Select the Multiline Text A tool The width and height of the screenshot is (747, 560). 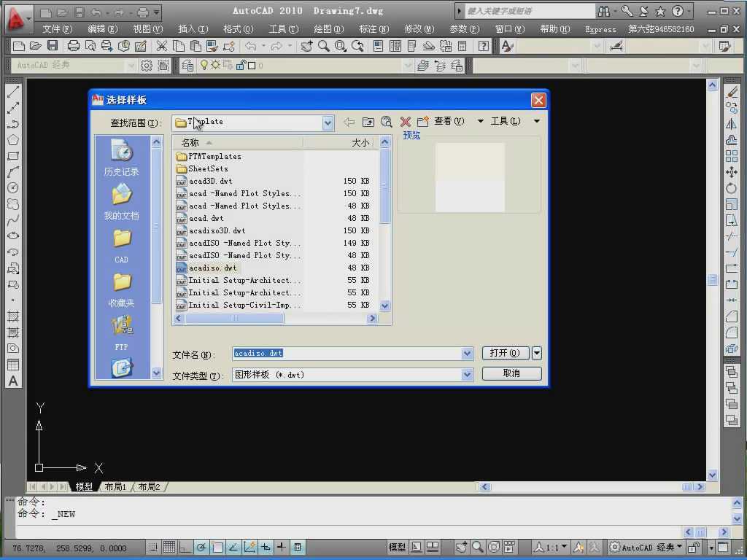click(x=13, y=381)
